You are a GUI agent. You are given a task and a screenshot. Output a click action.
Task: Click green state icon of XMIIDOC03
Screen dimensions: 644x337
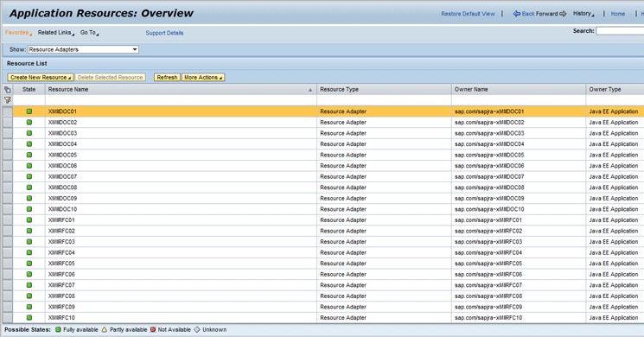click(x=29, y=133)
